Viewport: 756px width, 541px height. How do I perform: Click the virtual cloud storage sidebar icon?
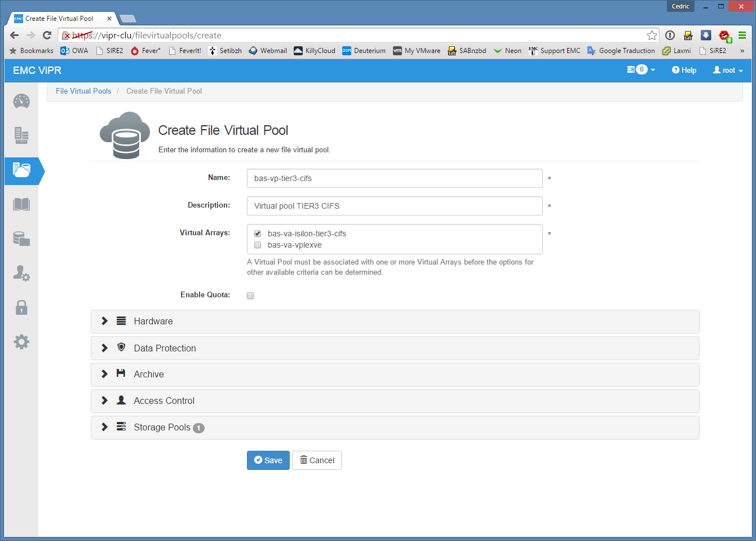[x=21, y=170]
